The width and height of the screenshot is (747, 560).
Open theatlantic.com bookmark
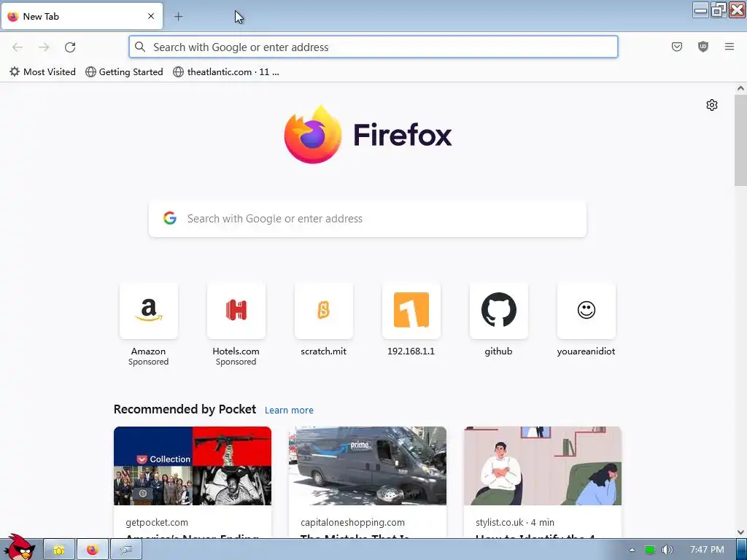coord(226,72)
